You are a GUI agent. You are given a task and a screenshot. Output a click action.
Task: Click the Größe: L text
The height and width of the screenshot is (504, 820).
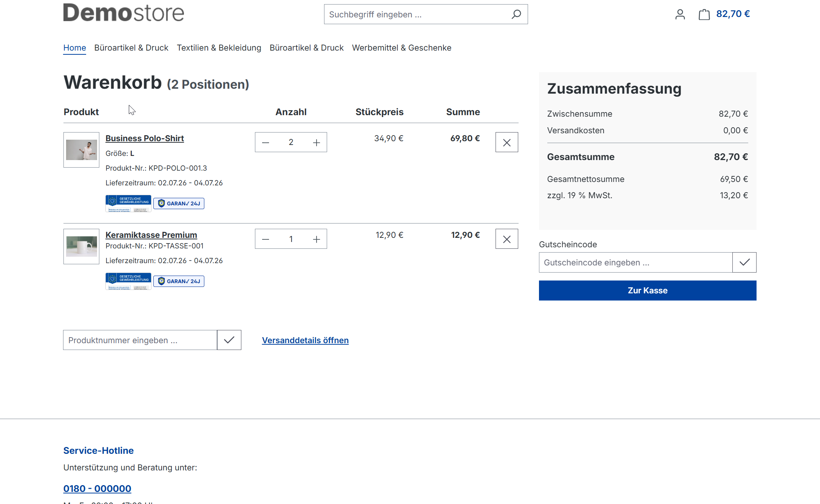[120, 154]
